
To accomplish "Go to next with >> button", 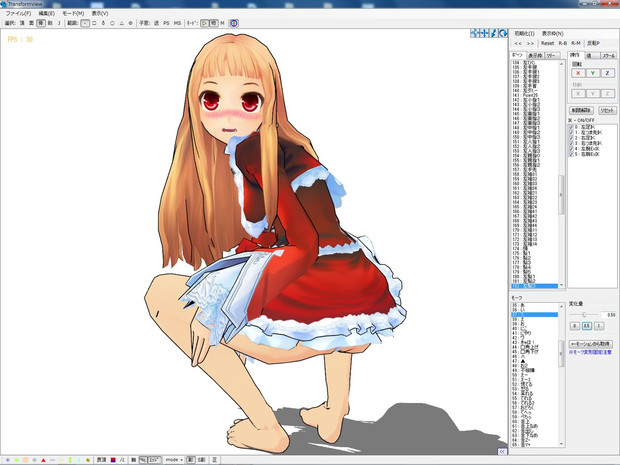I will (x=530, y=43).
